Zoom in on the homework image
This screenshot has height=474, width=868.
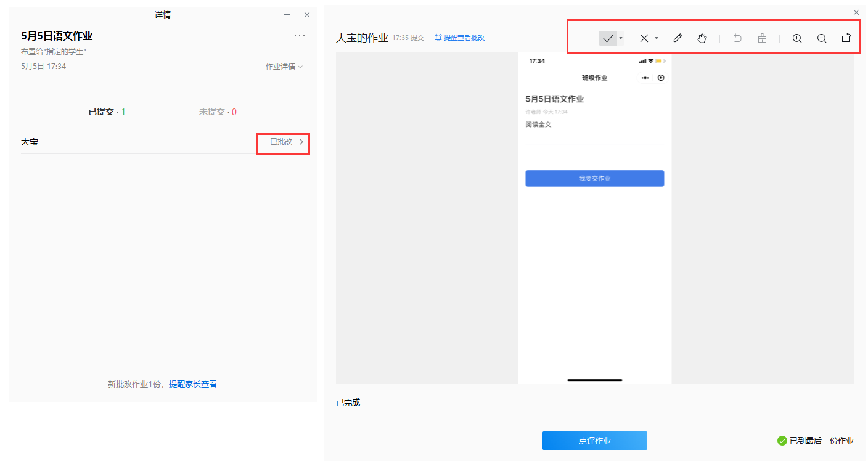797,38
